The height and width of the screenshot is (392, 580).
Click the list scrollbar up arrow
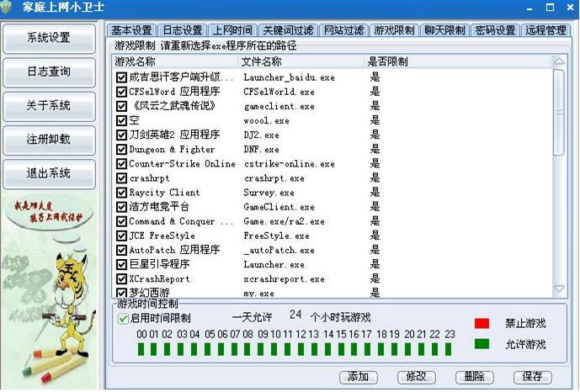coord(559,61)
